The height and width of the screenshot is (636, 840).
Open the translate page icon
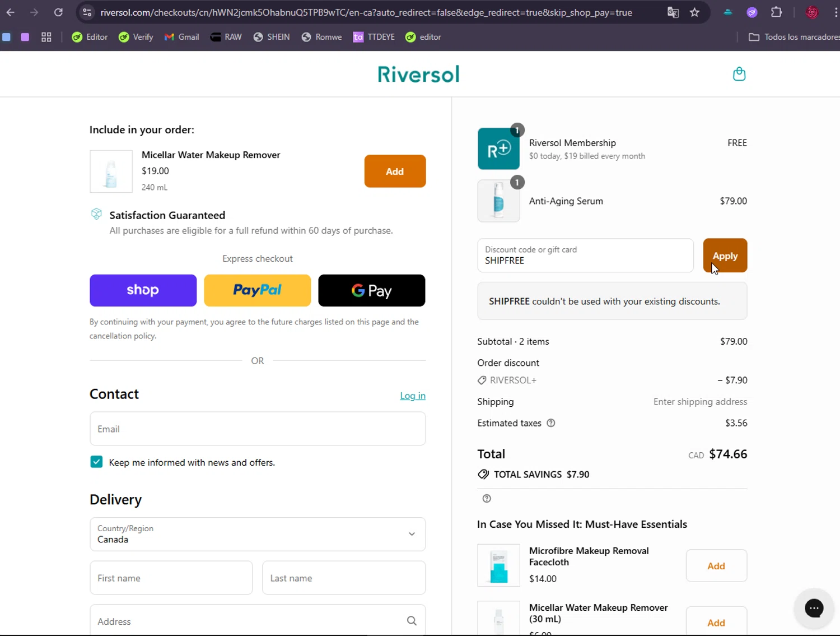pyautogui.click(x=673, y=12)
